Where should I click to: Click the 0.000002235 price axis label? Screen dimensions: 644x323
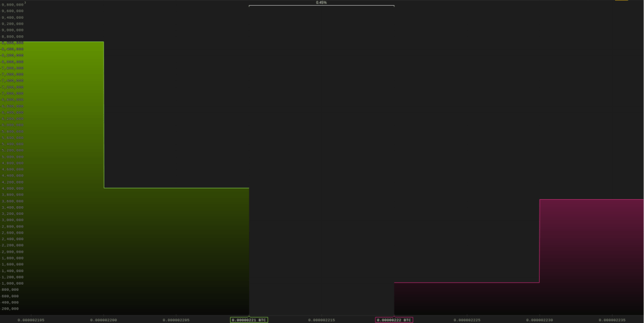612,320
